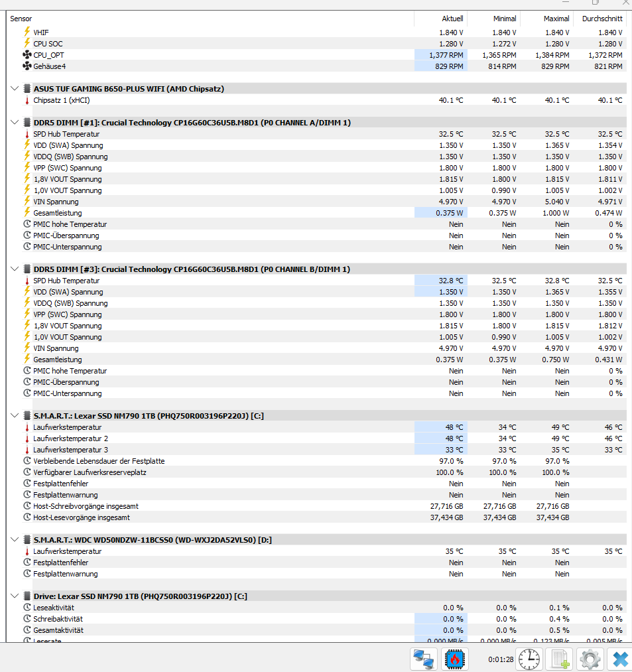Reset min/max values with the clock icon

[529, 659]
